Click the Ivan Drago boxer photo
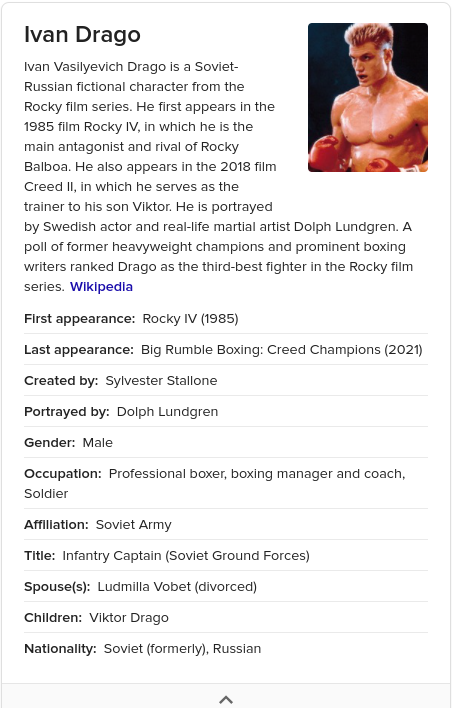 coord(368,98)
